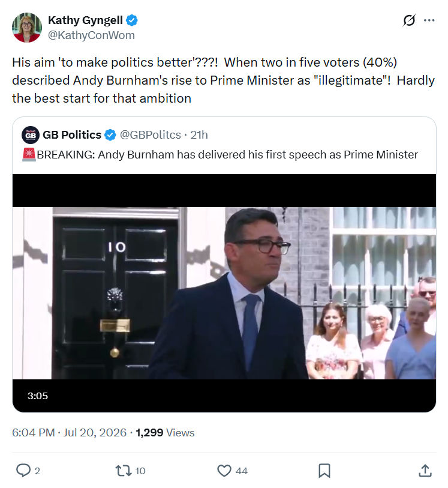Click the Kathy Gyngell display name
Screen dimensions: 448x488
point(86,20)
